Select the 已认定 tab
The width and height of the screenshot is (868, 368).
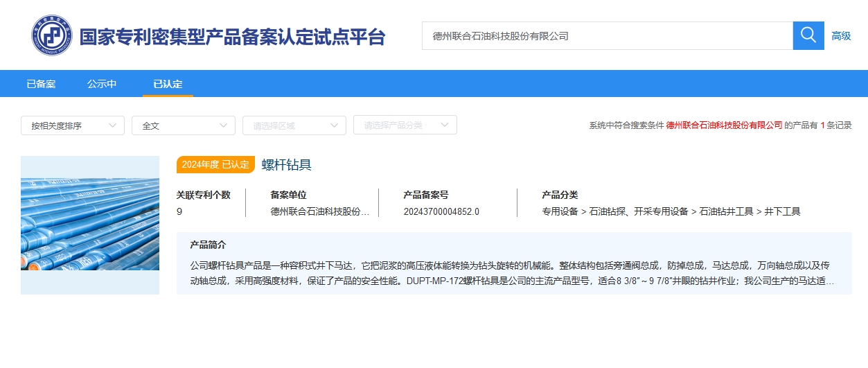click(x=168, y=84)
